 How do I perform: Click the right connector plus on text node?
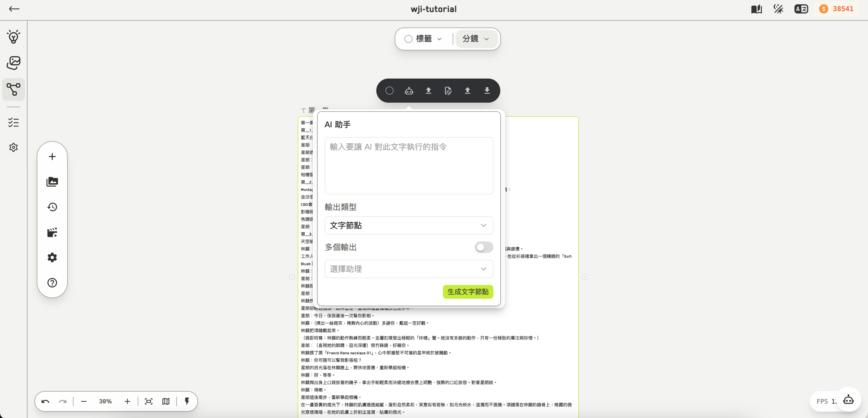pos(585,277)
